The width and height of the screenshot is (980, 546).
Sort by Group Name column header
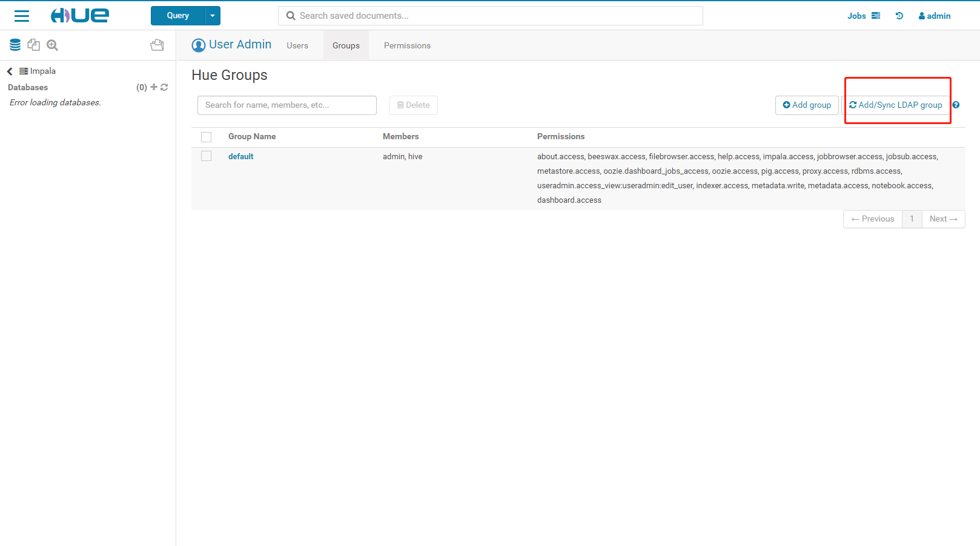point(252,137)
